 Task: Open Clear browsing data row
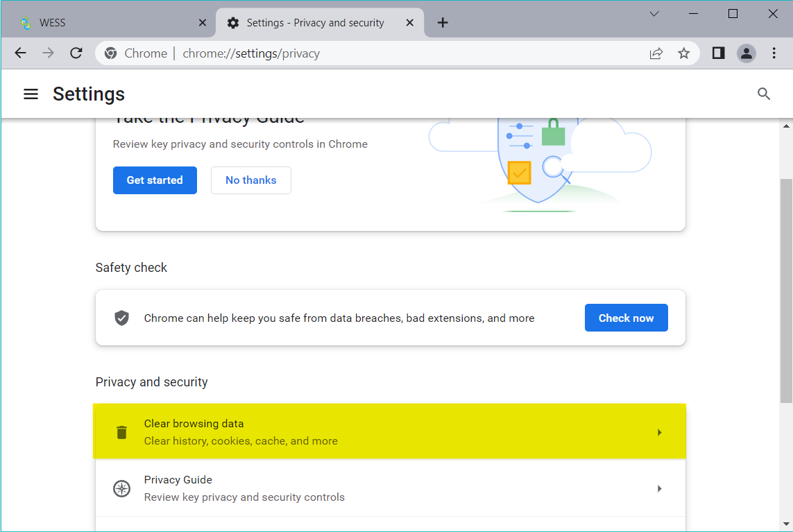point(389,431)
